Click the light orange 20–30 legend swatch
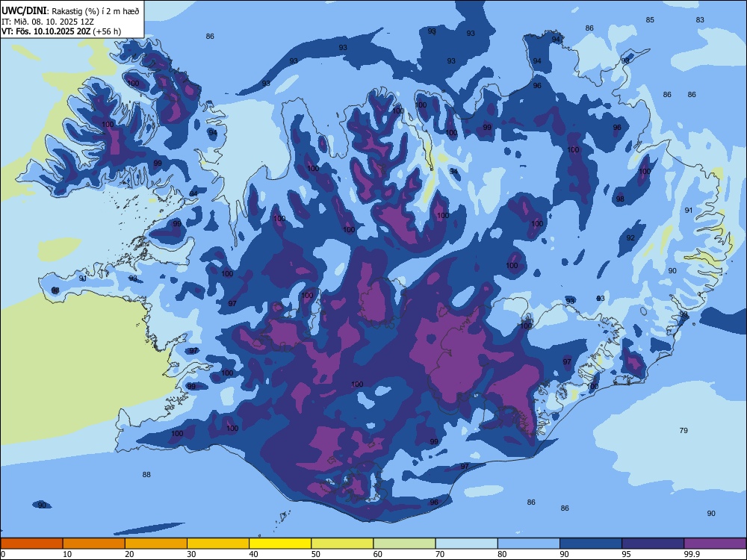This screenshot has height=560, width=747. click(x=156, y=544)
